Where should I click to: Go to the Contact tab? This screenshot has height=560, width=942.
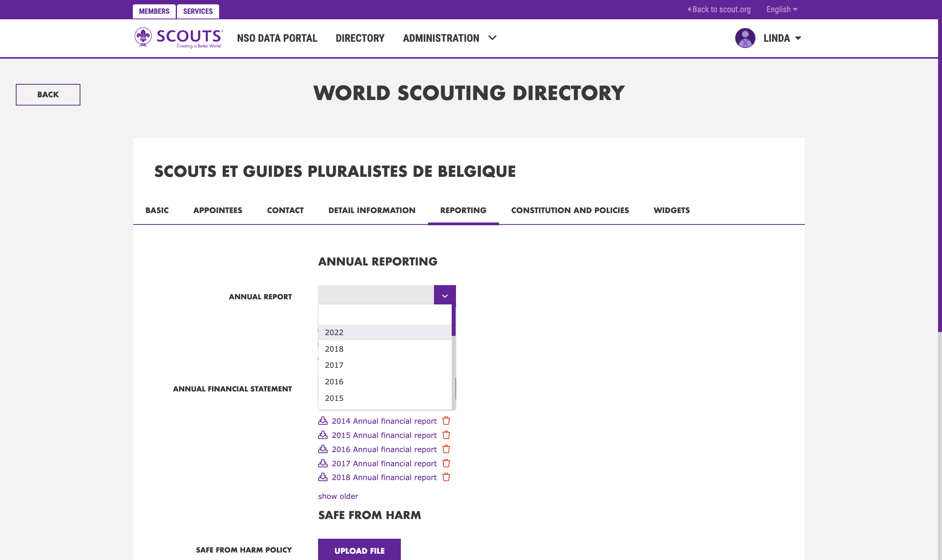coord(285,210)
